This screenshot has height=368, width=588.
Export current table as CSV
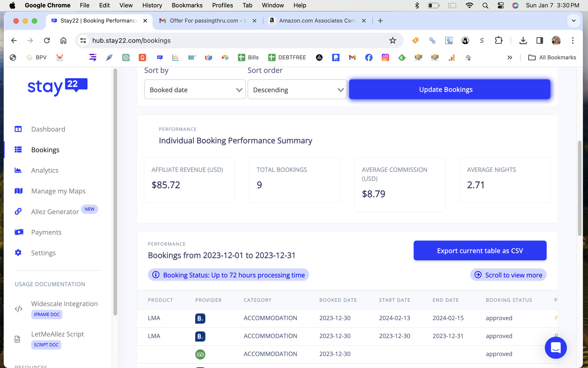[480, 250]
